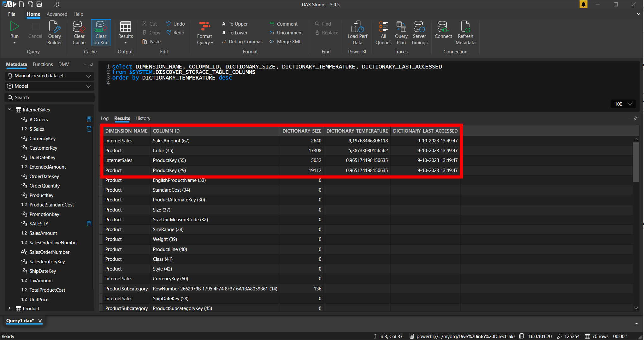Click the metadata Search field

tap(50, 98)
